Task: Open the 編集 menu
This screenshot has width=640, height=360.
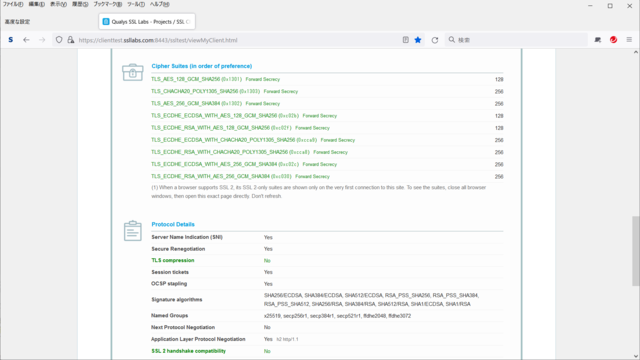Action: [36, 4]
